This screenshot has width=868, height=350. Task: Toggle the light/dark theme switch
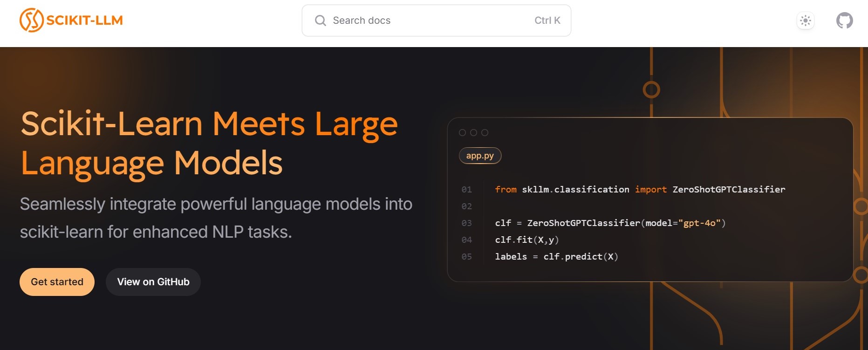tap(805, 21)
